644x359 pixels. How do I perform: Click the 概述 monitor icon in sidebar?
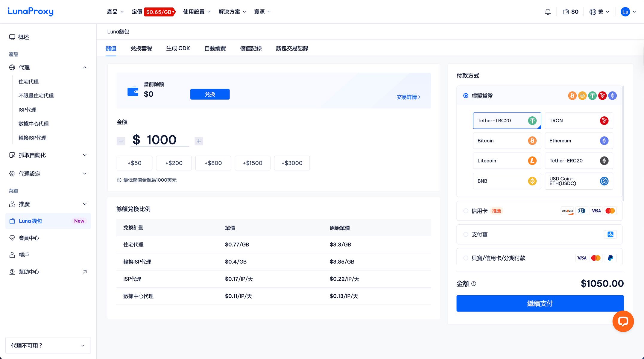click(x=12, y=37)
